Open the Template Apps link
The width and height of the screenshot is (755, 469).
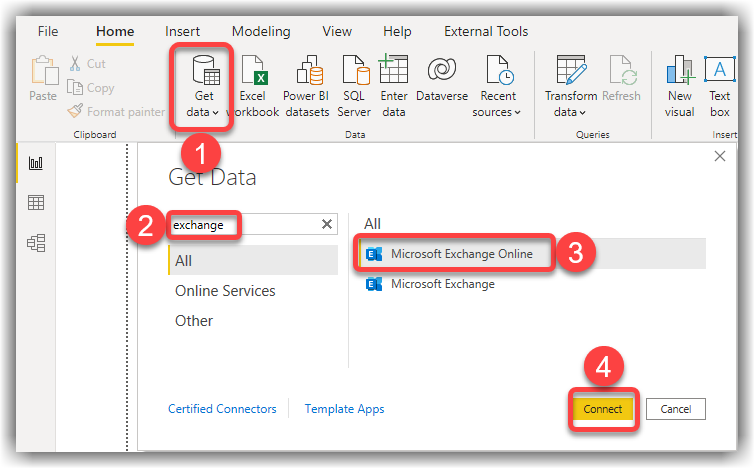click(x=344, y=409)
